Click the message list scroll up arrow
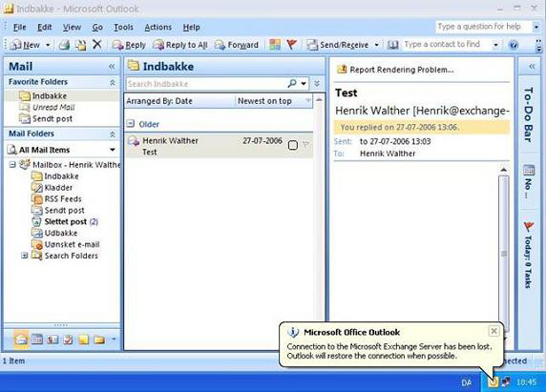Screen dimensions: 546x392 (x=319, y=100)
